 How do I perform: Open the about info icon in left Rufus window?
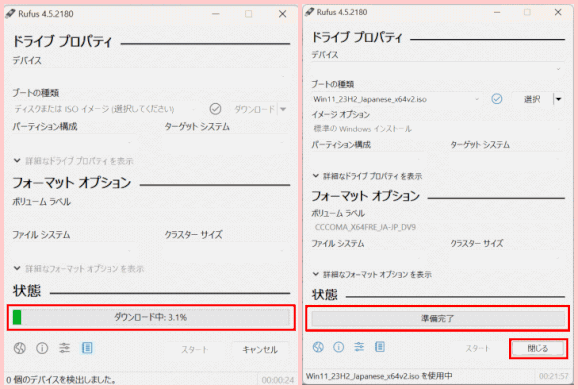42,348
